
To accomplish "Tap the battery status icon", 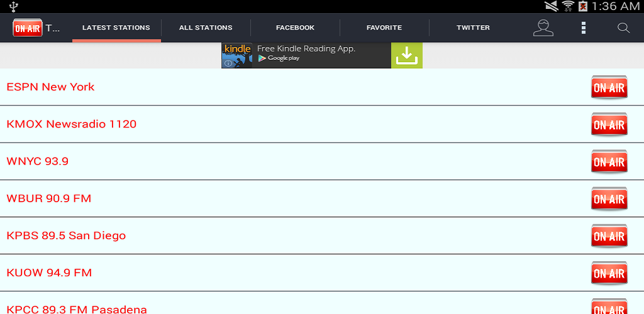I will (583, 6).
